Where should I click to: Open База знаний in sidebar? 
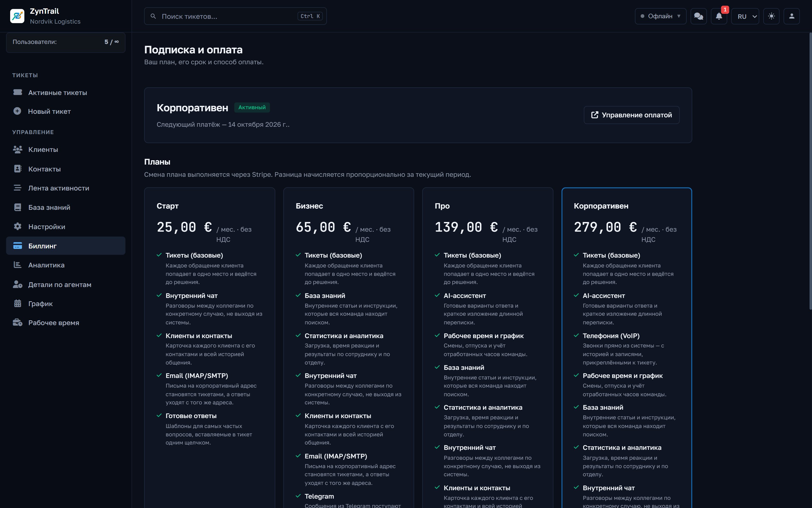[x=66, y=207]
